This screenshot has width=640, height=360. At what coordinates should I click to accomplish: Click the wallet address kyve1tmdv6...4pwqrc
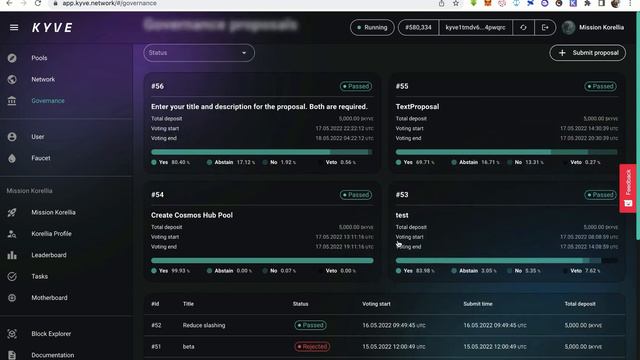(x=475, y=27)
